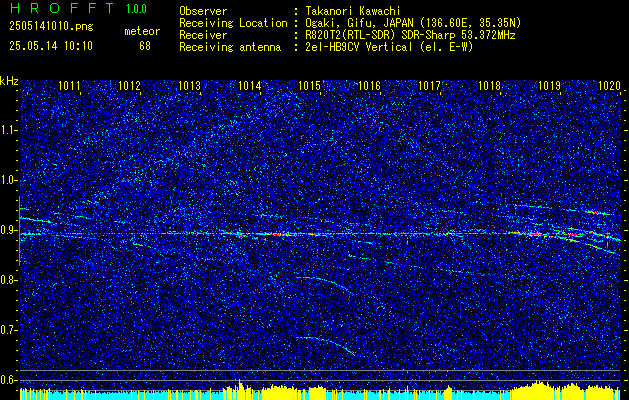Click frequency axis label 0.7
This screenshot has width=629, height=400.
click(8, 330)
